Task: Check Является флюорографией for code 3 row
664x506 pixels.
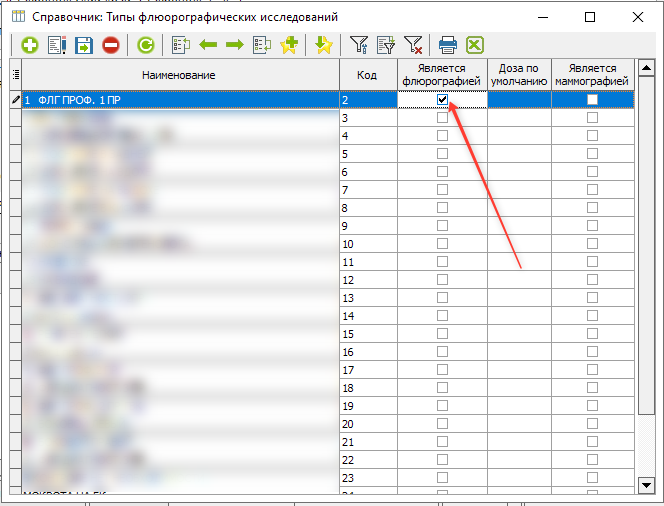Action: tap(442, 118)
